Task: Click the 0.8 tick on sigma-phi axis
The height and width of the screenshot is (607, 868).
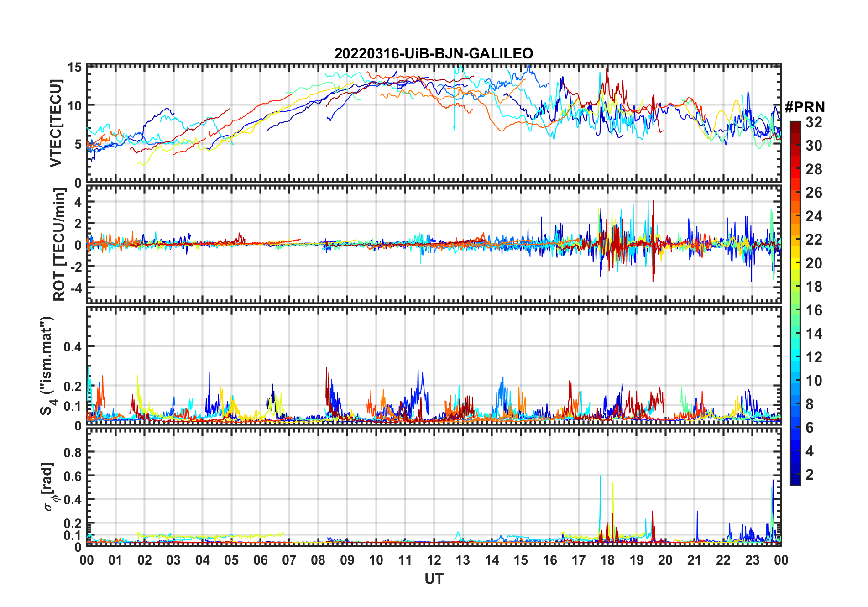Action: (73, 452)
